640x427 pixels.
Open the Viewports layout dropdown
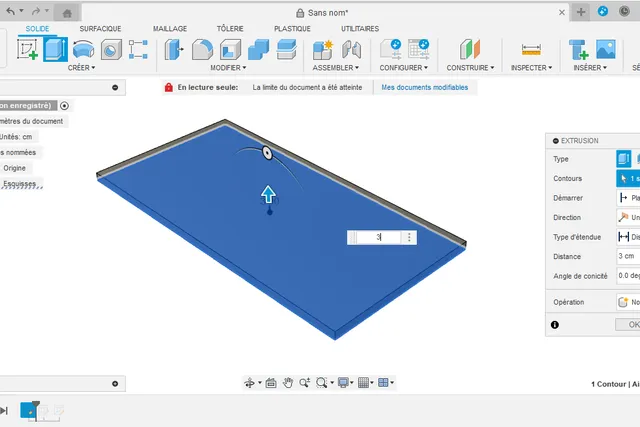(x=386, y=383)
